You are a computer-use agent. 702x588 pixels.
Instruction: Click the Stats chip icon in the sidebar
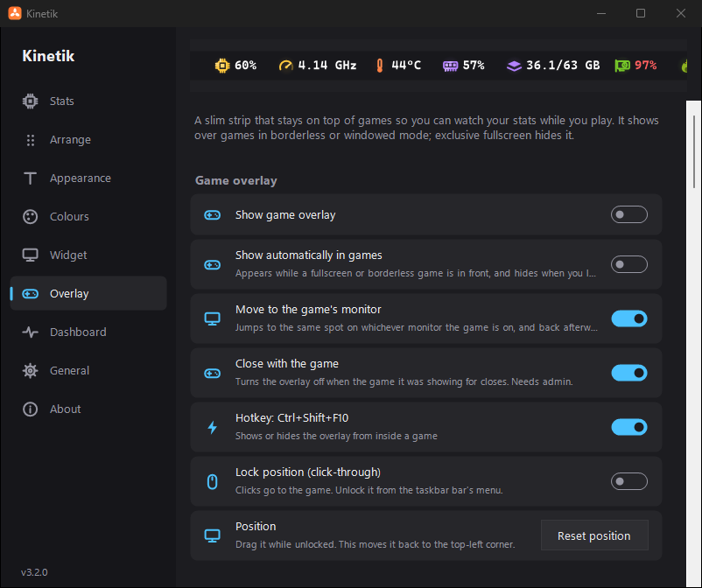tap(30, 101)
